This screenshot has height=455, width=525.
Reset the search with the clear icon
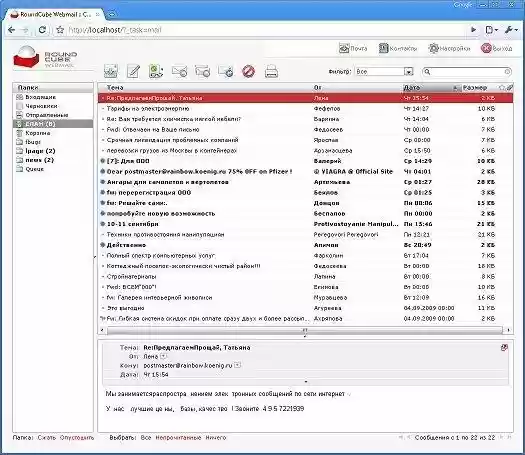[508, 72]
